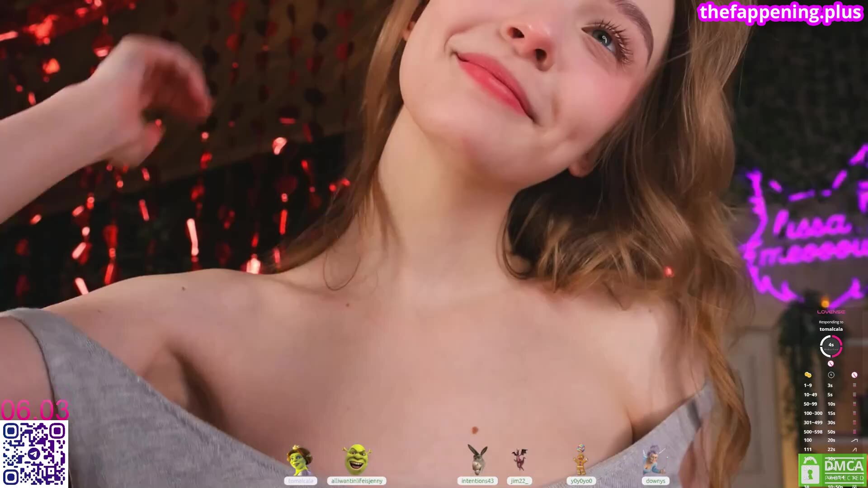Click the 4s circular countdown timer
The width and height of the screenshot is (868, 488).
pyautogui.click(x=831, y=346)
